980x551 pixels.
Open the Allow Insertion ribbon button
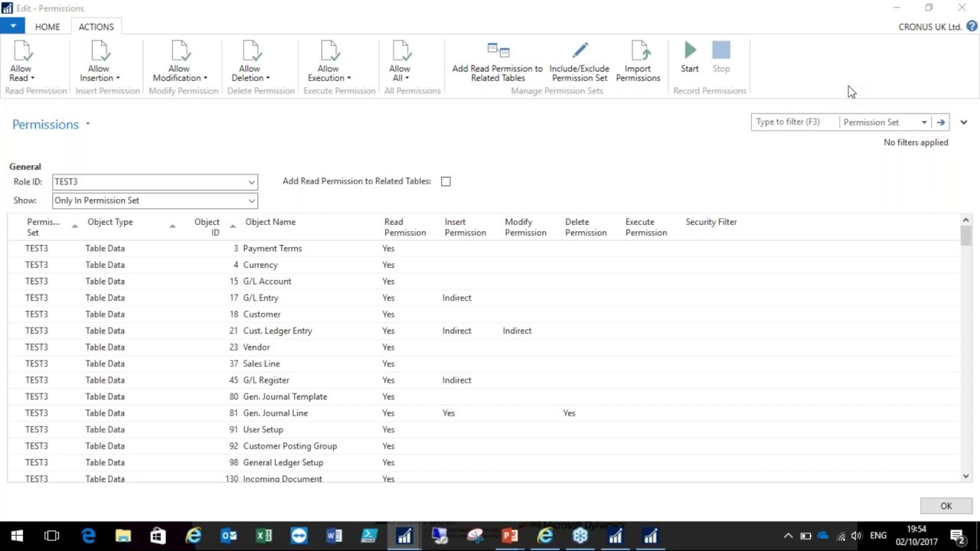click(x=99, y=62)
